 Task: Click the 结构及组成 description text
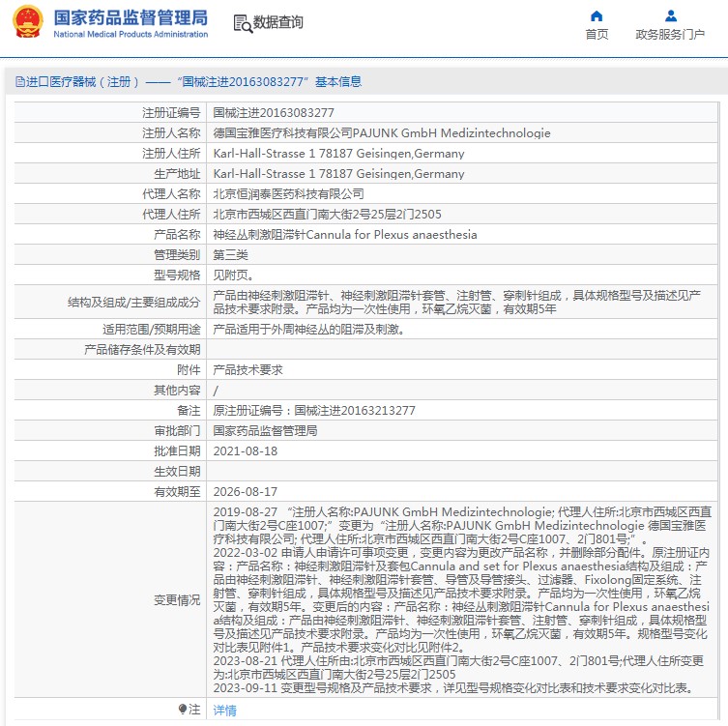click(x=457, y=303)
